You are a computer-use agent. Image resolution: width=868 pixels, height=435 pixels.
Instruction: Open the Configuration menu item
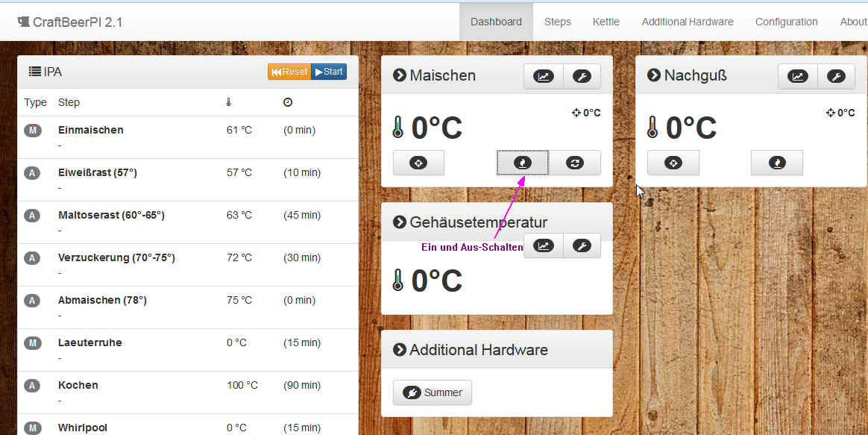click(x=786, y=22)
